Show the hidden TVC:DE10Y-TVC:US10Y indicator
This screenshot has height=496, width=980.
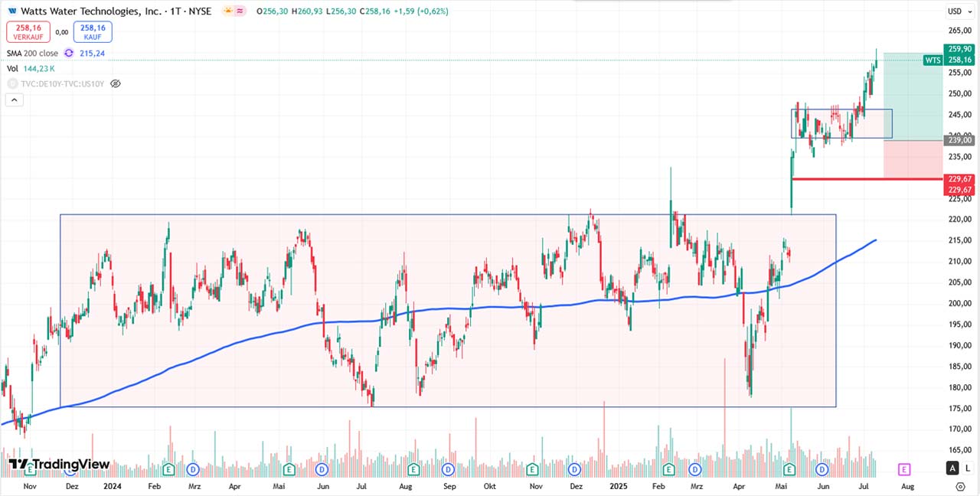(x=116, y=83)
